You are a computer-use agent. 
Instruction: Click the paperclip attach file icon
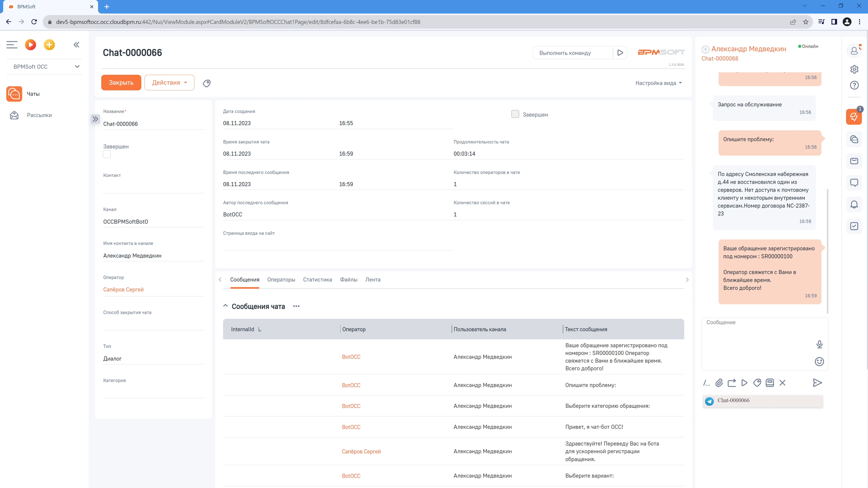[x=719, y=383]
